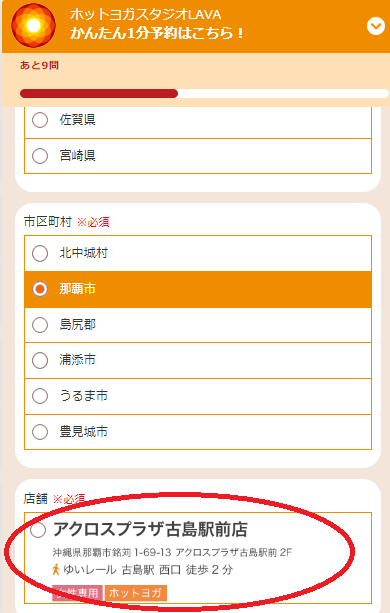This screenshot has height=613, width=390.
Task: Choose 北中城村 radio option
Action: point(40,253)
